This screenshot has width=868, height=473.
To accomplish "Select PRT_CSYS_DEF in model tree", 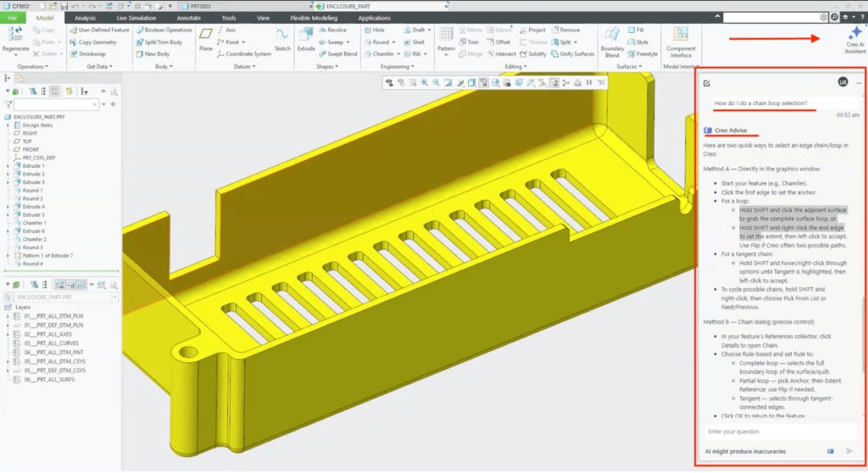I will pos(39,158).
